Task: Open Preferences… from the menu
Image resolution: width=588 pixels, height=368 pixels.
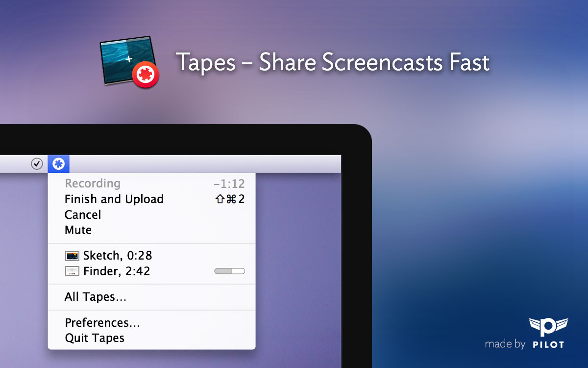Action: click(x=151, y=323)
